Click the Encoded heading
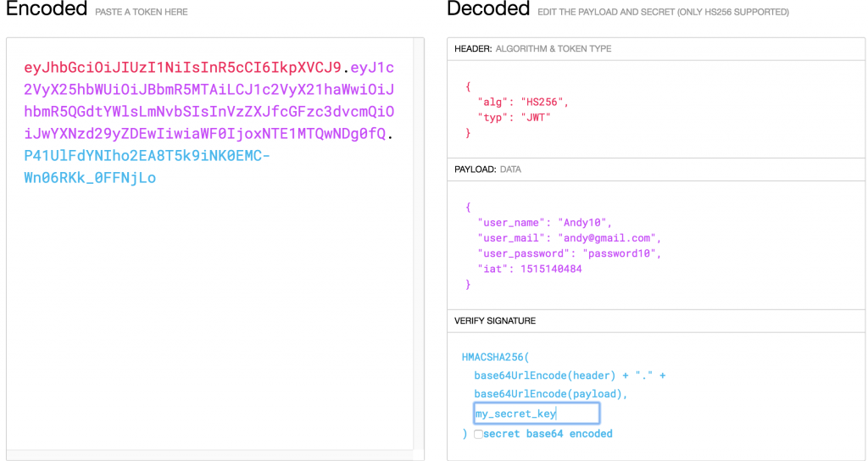Image resolution: width=868 pixels, height=461 pixels. (x=46, y=9)
